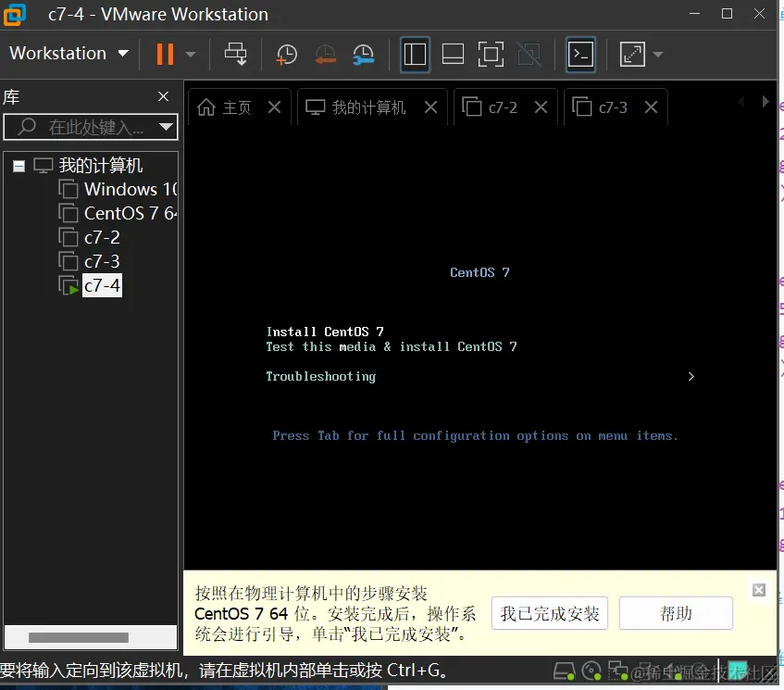Maximize the VMware Workstation window
The width and height of the screenshot is (784, 690).
(727, 14)
